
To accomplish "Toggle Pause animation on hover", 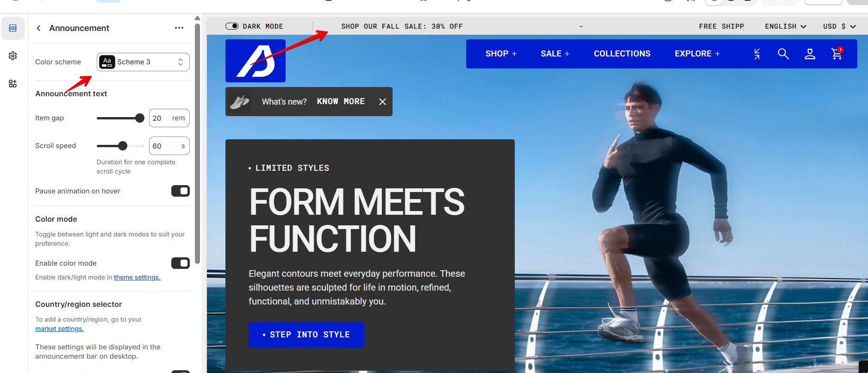I will [x=181, y=191].
